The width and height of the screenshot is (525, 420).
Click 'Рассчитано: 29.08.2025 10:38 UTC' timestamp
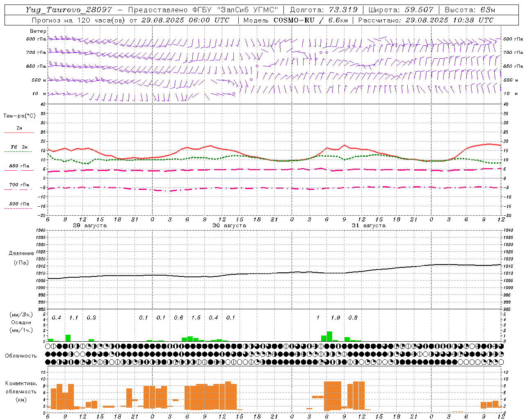[426, 20]
